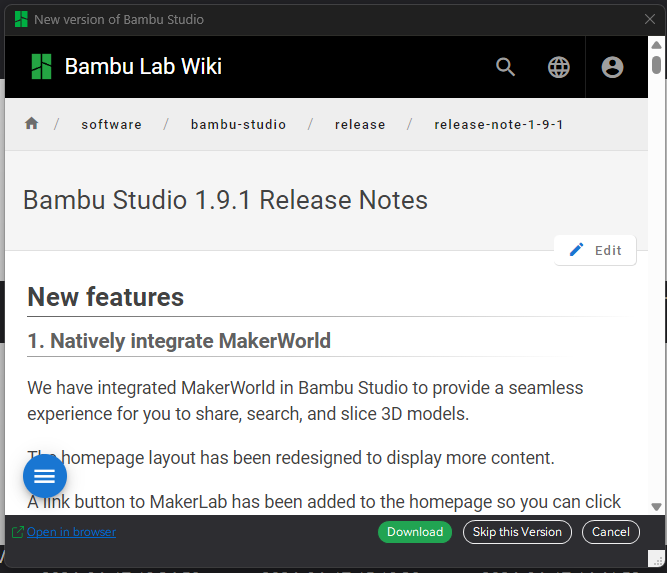
Task: Open the blue floating menu button
Action: point(45,476)
